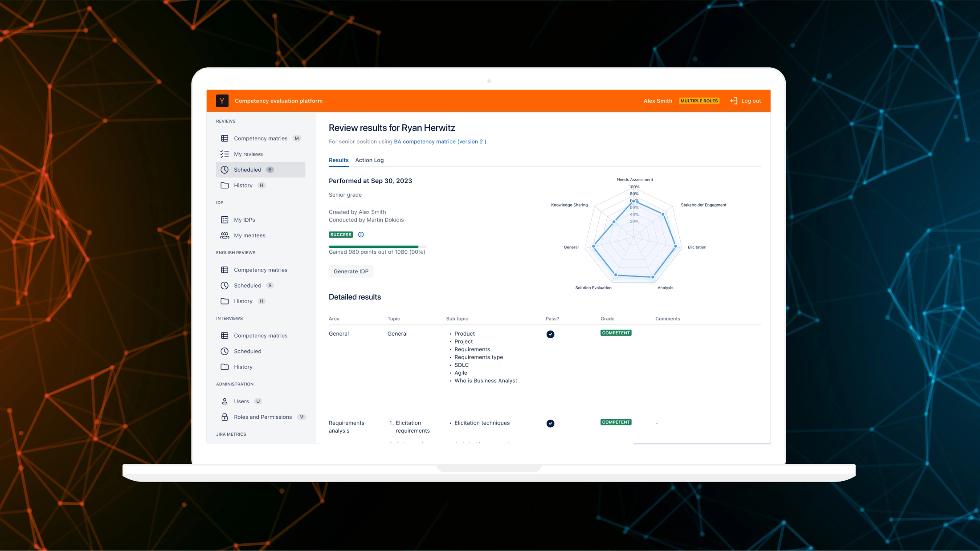Screen dimensions: 980x551
Task: Click the Generate IDP button
Action: (x=351, y=271)
